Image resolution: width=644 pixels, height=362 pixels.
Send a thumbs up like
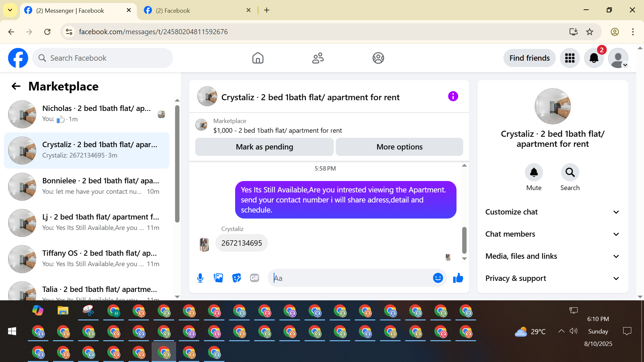[458, 278]
